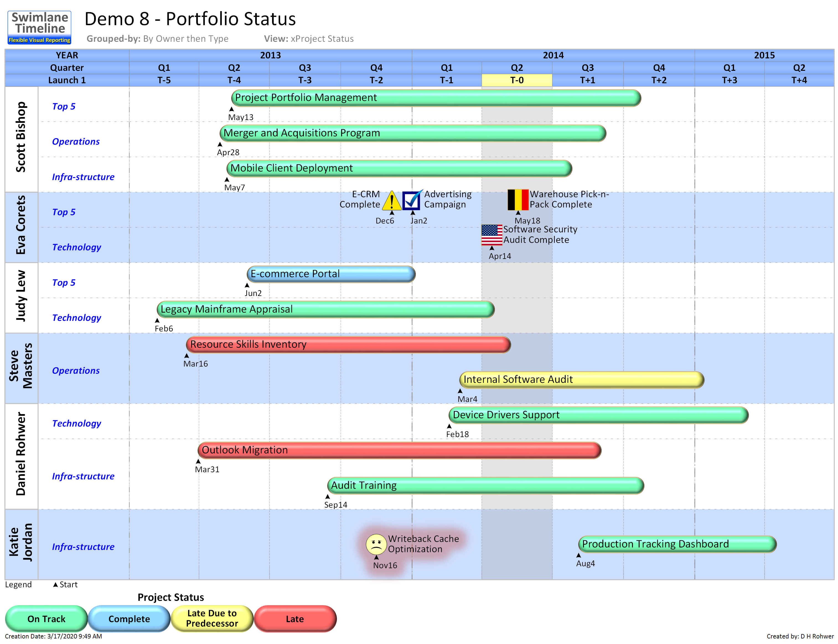Image resolution: width=838 pixels, height=644 pixels.
Task: Select the Outlook Migration bar
Action: click(400, 450)
